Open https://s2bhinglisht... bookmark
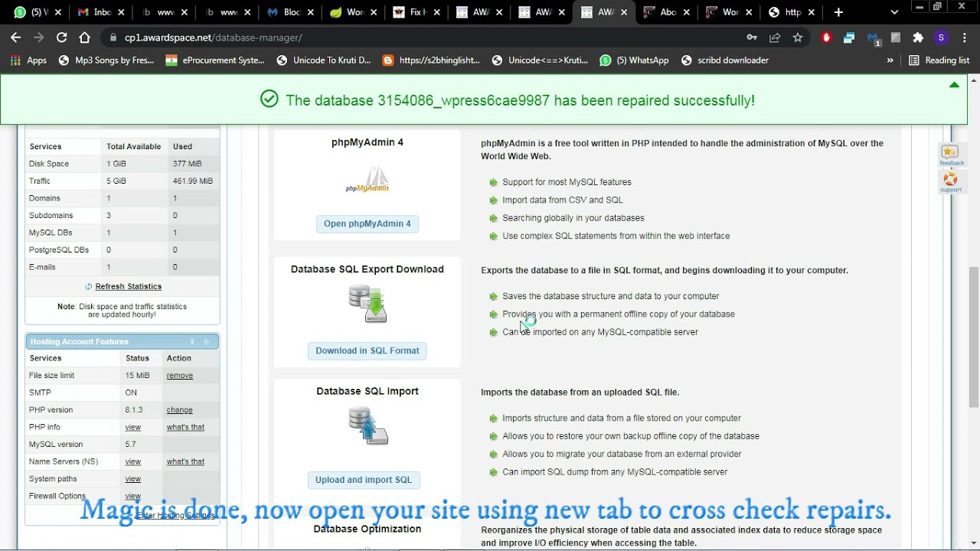Screen dimensions: 980x551 pyautogui.click(x=431, y=60)
